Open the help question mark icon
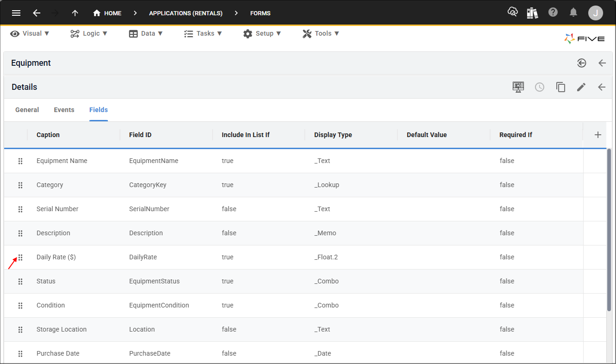Screen dimensions: 616x364 [553, 13]
